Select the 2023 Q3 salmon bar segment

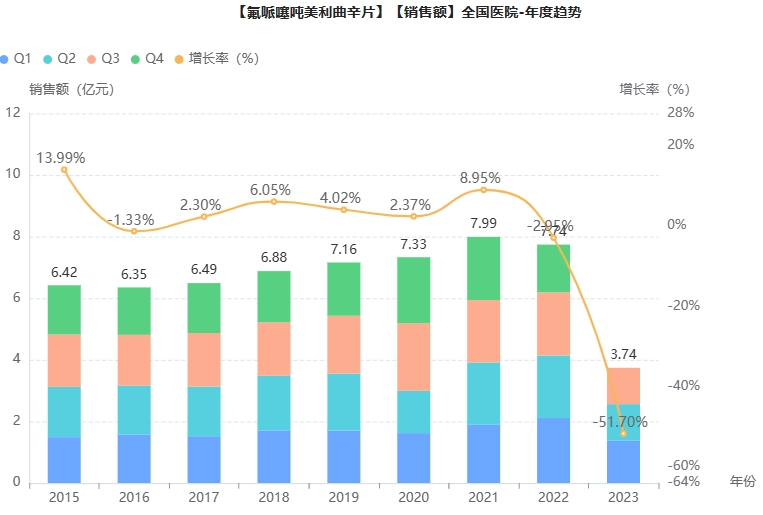click(623, 386)
